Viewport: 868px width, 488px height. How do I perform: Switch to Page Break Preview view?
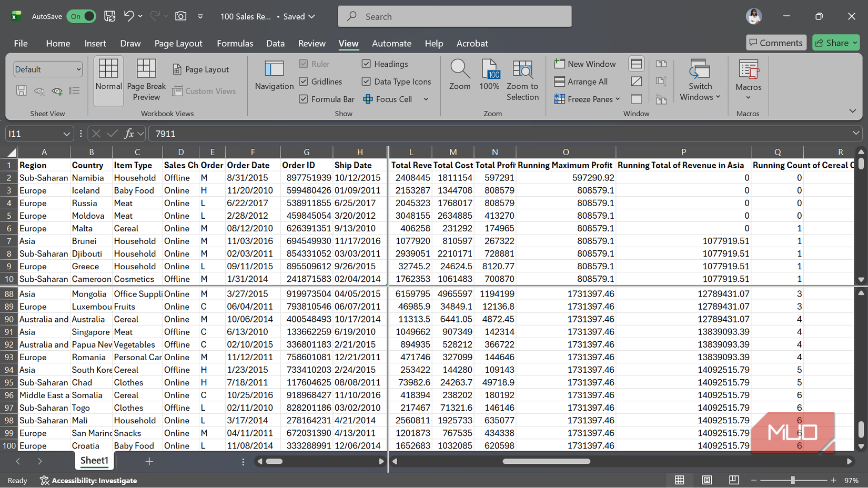tap(146, 79)
